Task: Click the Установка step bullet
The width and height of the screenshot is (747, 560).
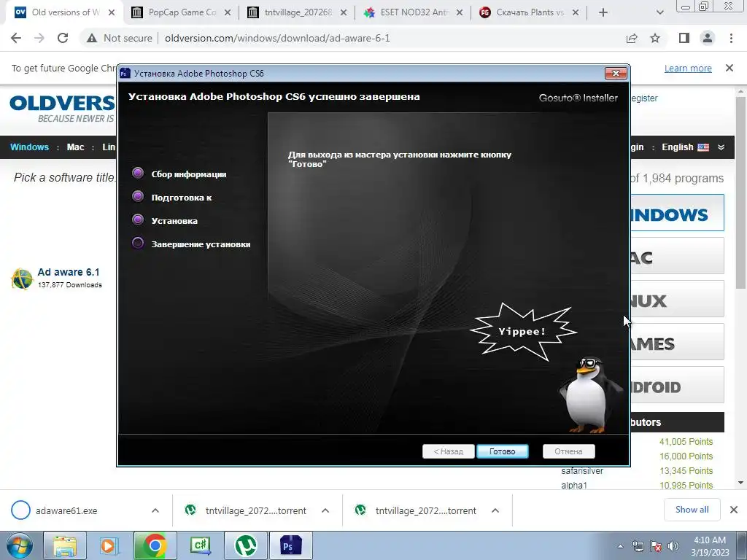Action: pyautogui.click(x=138, y=219)
